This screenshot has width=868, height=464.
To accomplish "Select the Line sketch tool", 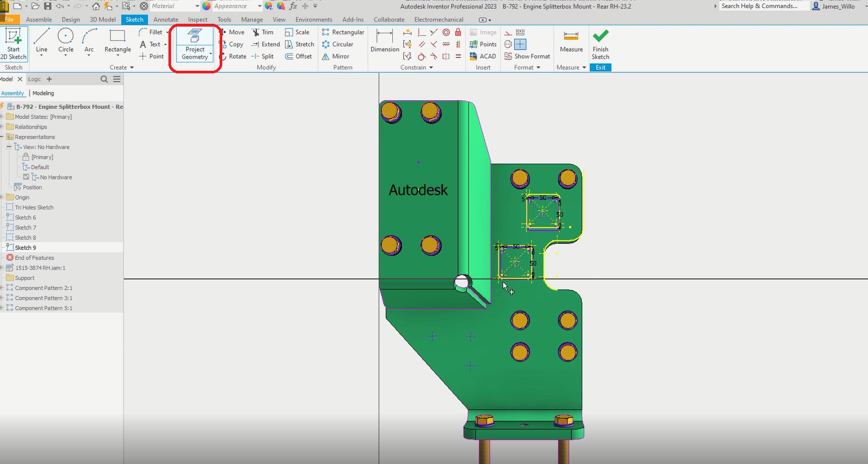I will click(42, 42).
